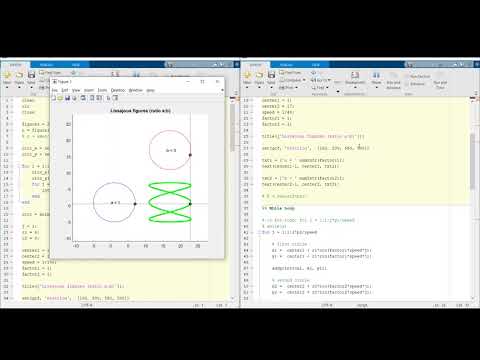Open Property Inspector icon in Figure 1 toolbar
Image resolution: width=480 pixels, height=360 pixels.
click(115, 98)
